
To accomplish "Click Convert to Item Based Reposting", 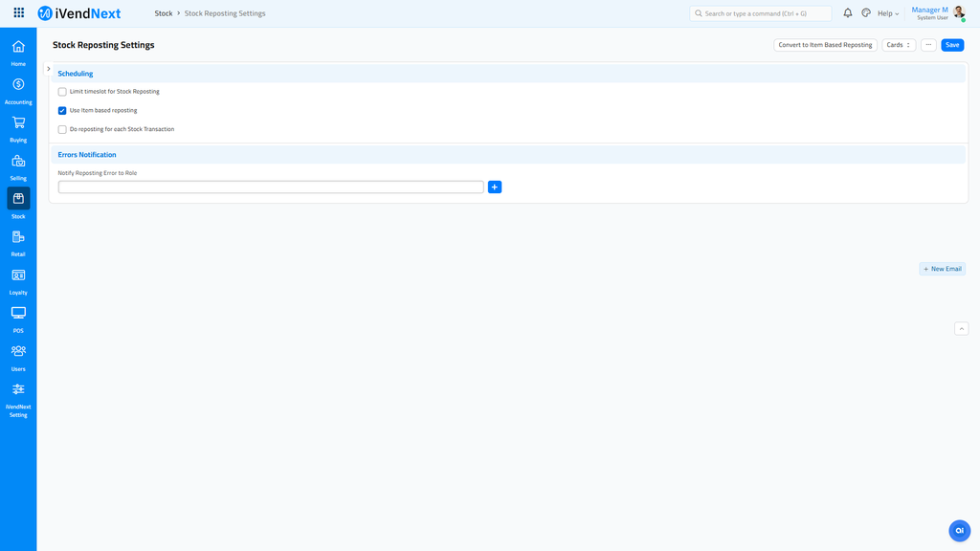I will (x=825, y=44).
